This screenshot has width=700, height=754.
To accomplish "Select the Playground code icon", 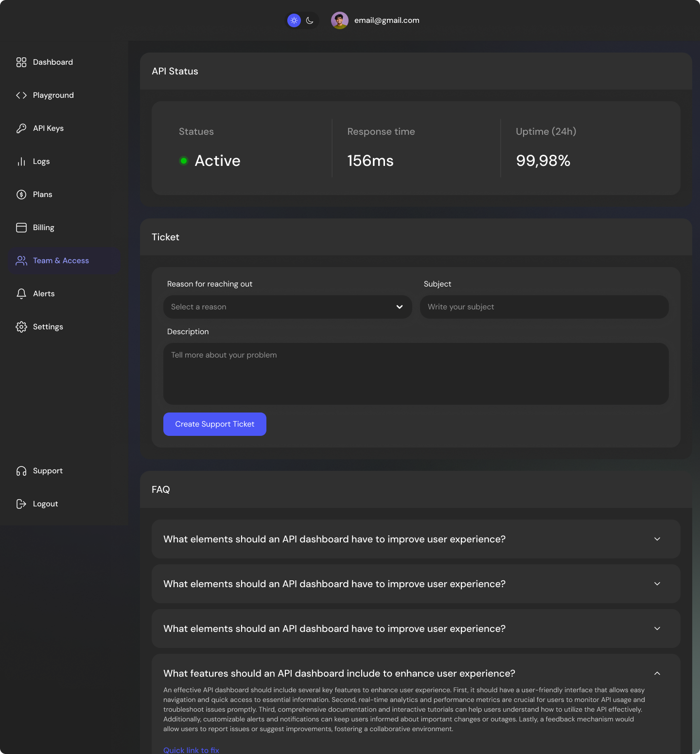I will (x=21, y=95).
